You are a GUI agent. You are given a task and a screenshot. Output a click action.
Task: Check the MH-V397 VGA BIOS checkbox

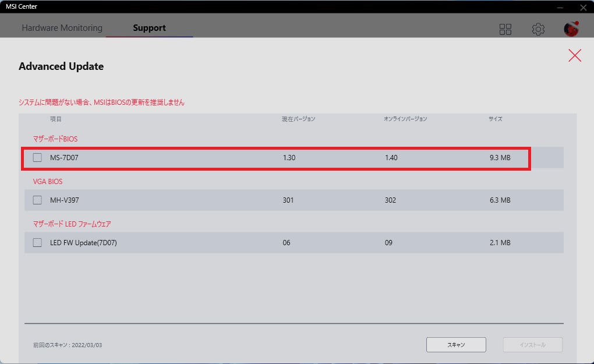(37, 200)
